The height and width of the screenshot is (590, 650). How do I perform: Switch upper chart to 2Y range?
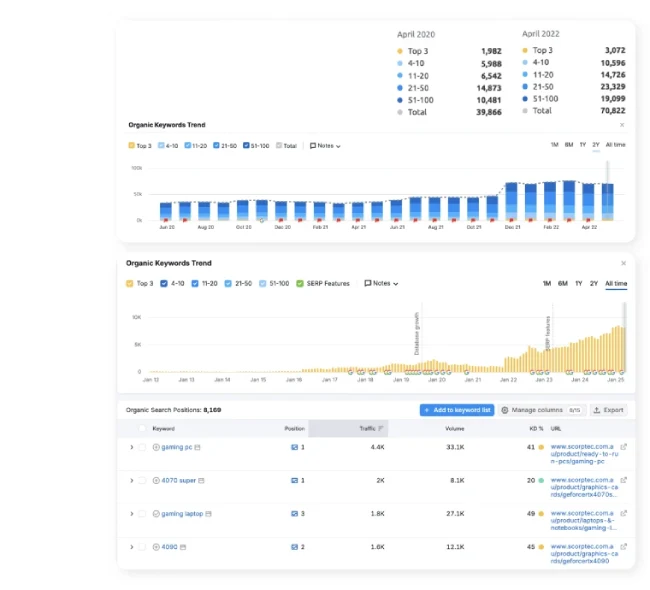[x=595, y=146]
